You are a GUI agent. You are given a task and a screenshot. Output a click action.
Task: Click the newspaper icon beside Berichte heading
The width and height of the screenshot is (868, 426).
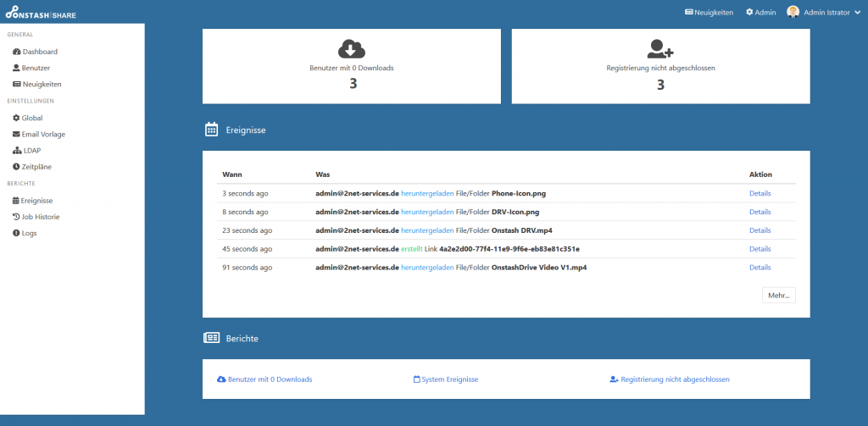pos(211,337)
